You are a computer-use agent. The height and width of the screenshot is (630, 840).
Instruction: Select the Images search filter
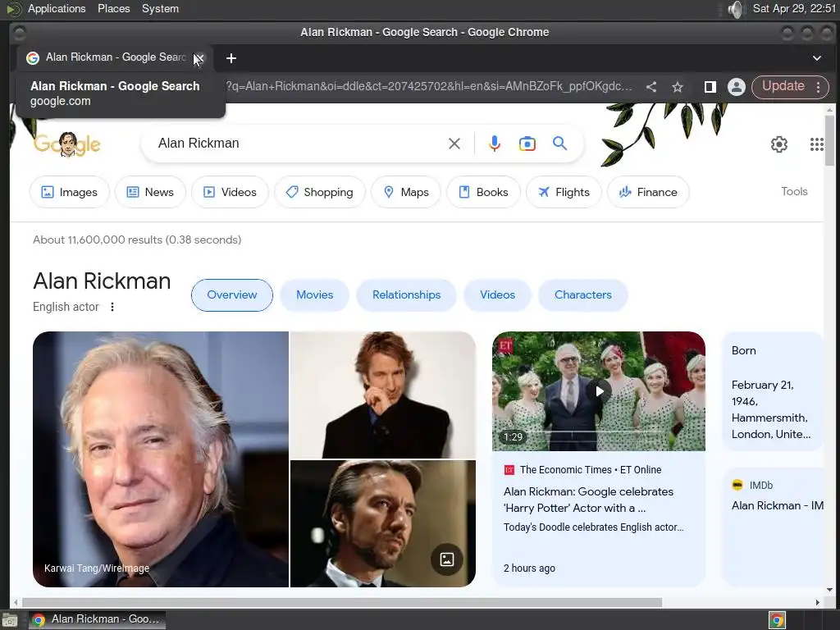(x=70, y=192)
